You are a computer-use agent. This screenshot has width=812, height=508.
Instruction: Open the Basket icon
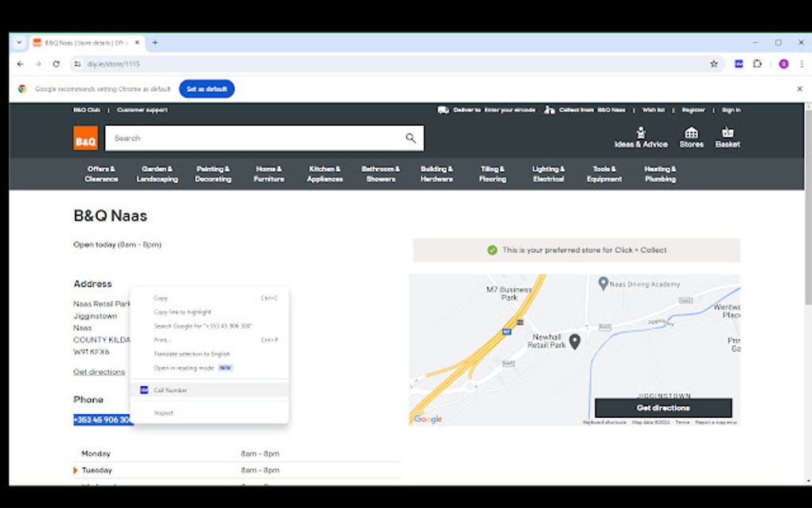click(727, 137)
